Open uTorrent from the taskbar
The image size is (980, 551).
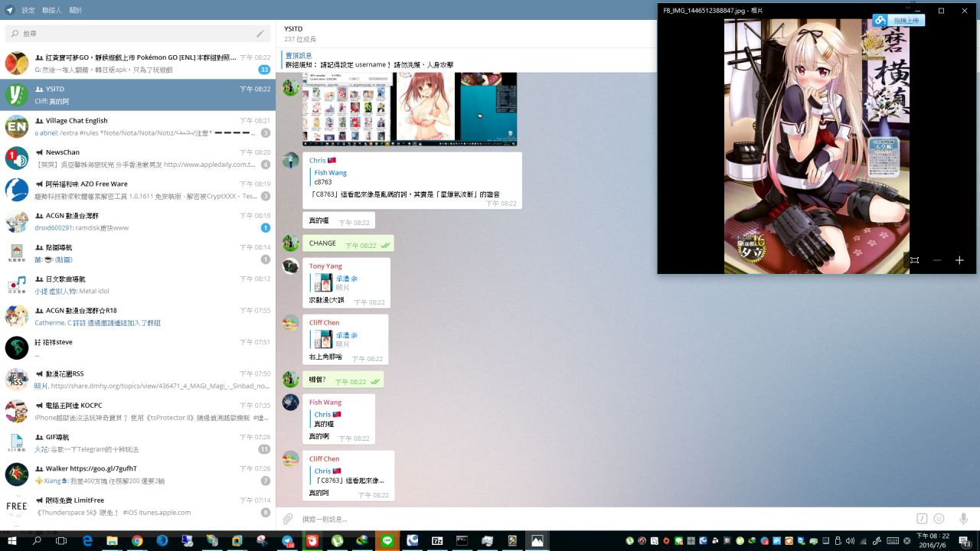[337, 540]
